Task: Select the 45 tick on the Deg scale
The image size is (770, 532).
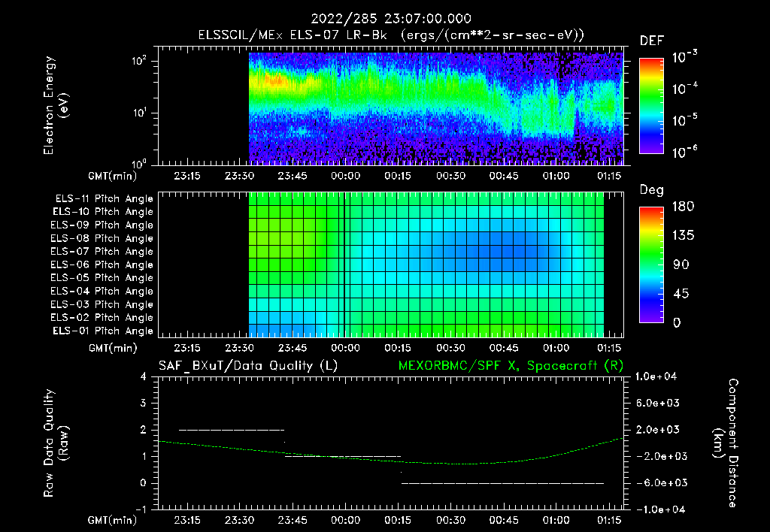Action: (x=681, y=294)
